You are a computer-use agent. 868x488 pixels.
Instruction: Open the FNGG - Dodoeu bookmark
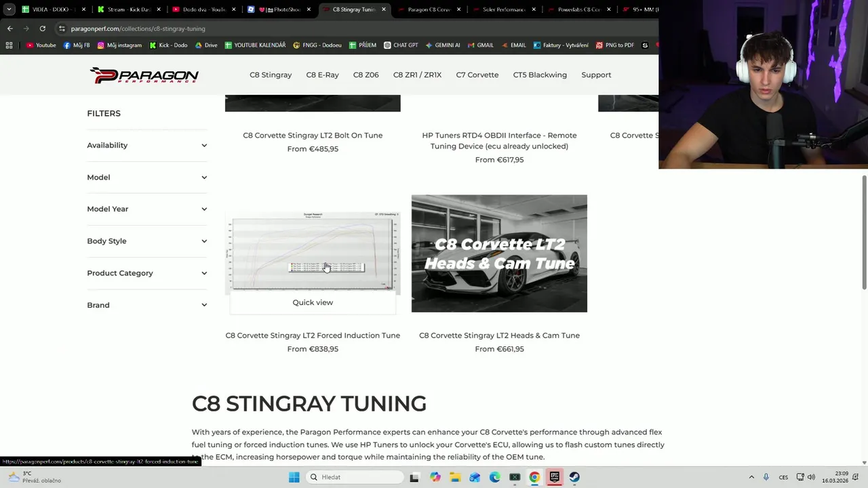(317, 45)
